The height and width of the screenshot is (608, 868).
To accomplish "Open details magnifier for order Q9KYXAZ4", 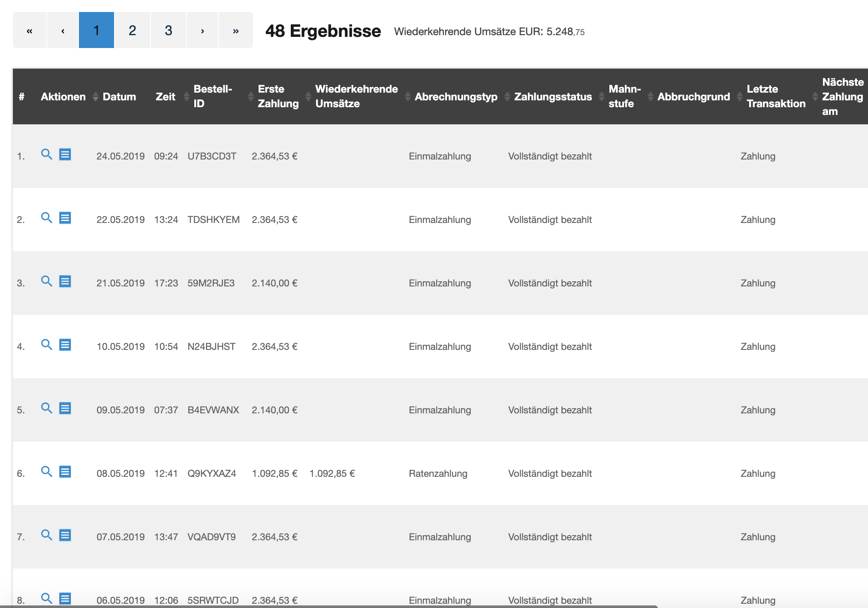I will 46,472.
